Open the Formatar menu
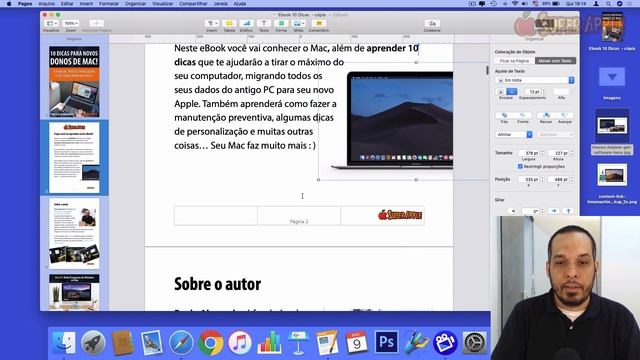The width and height of the screenshot is (640, 360). [x=109, y=4]
